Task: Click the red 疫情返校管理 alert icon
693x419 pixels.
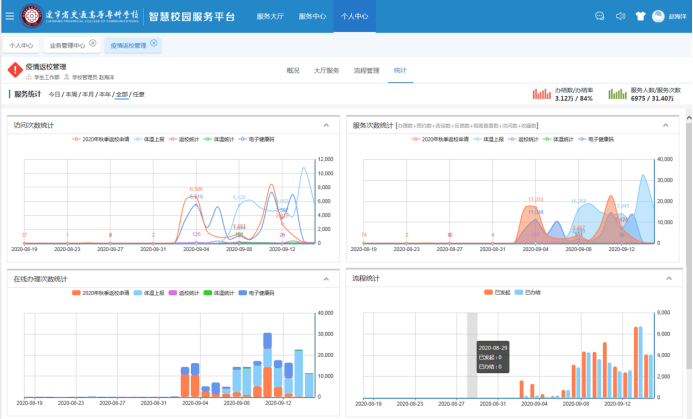Action: [14, 70]
